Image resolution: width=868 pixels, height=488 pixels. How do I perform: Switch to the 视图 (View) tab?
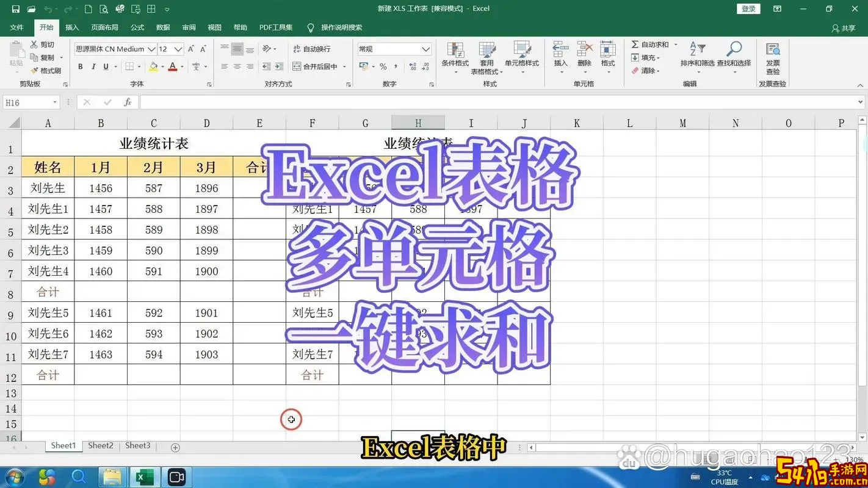214,27
